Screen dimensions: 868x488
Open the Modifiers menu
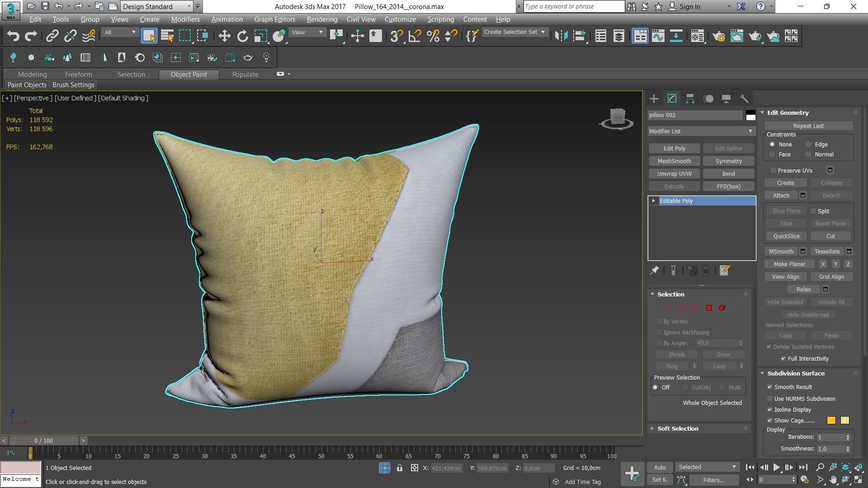pos(185,19)
